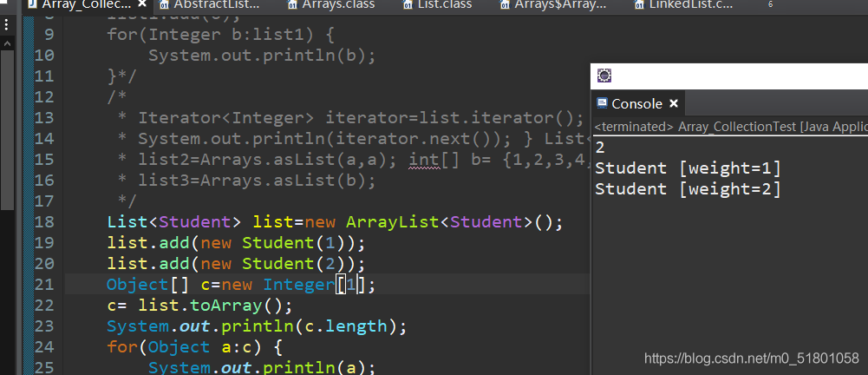This screenshot has height=375, width=868.
Task: Click the class file icon beside Arrays.class
Action: tap(292, 5)
